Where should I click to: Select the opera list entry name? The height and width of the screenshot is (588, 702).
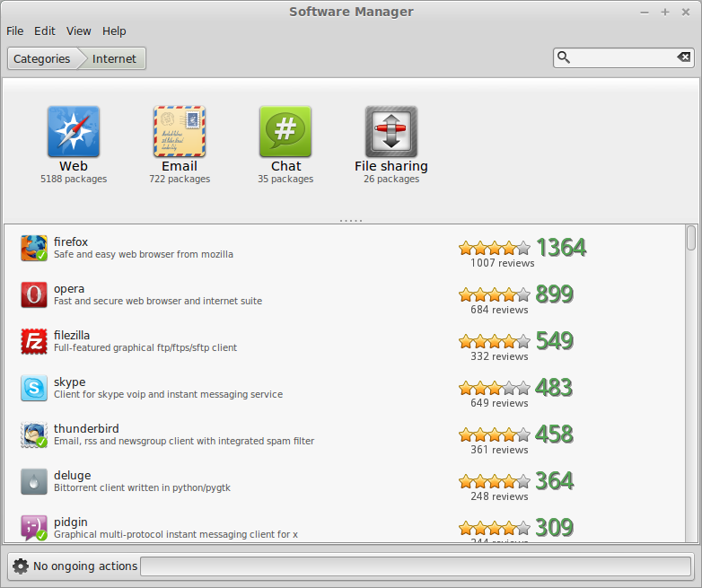[x=69, y=289]
